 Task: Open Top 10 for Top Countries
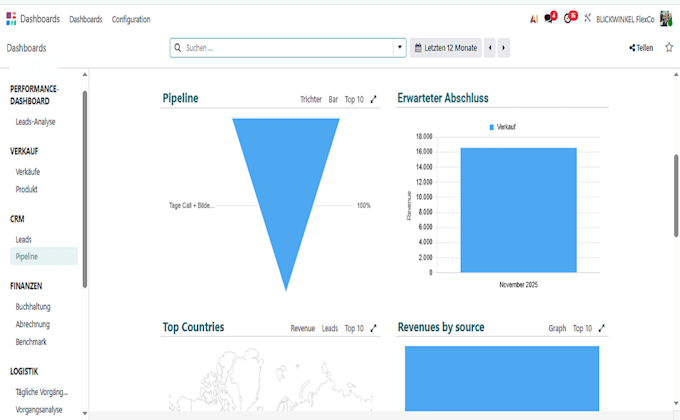[x=354, y=328]
